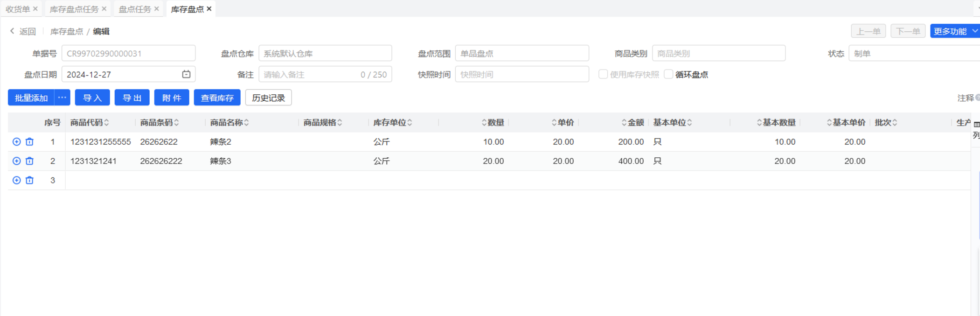
Task: Close the 库存盘点 tab
Action: click(209, 9)
